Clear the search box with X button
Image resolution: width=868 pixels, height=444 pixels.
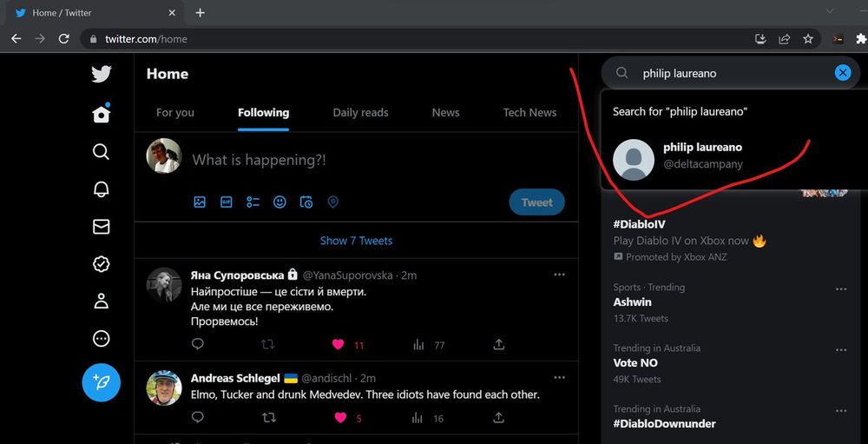tap(843, 73)
